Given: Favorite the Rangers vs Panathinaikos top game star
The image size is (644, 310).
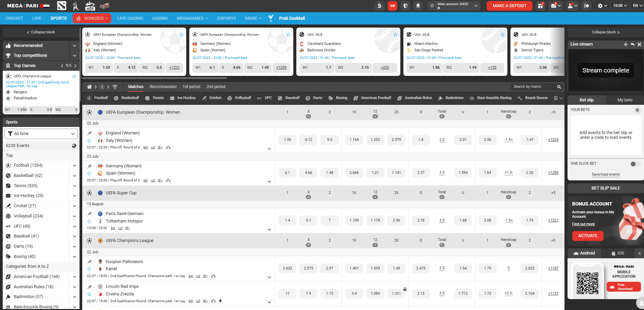Looking at the screenshot, I should (x=74, y=76).
